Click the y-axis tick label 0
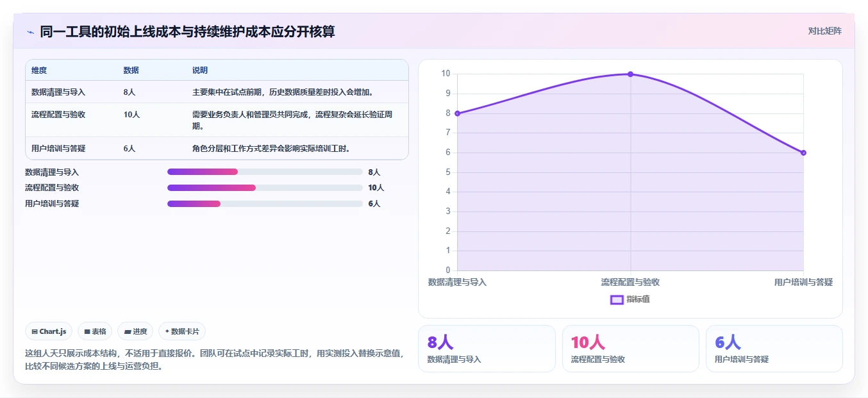Screen dimensions: 868x398 [x=448, y=270]
